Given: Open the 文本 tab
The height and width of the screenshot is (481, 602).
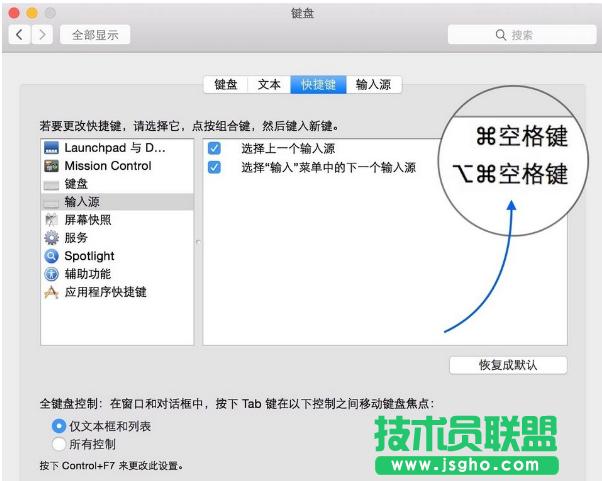Looking at the screenshot, I should (x=269, y=85).
